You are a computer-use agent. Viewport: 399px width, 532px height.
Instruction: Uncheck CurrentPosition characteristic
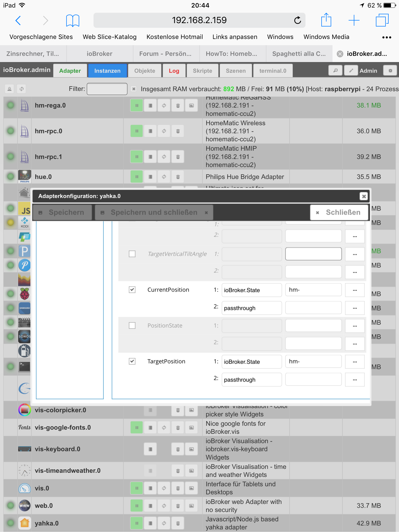(132, 290)
